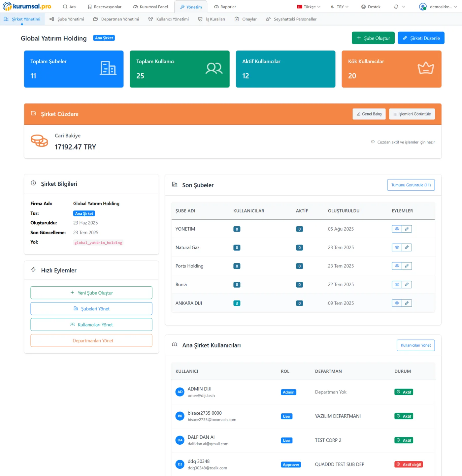View the Natural Gaz branch via eye icon
Image resolution: width=462 pixels, height=476 pixels.
397,247
